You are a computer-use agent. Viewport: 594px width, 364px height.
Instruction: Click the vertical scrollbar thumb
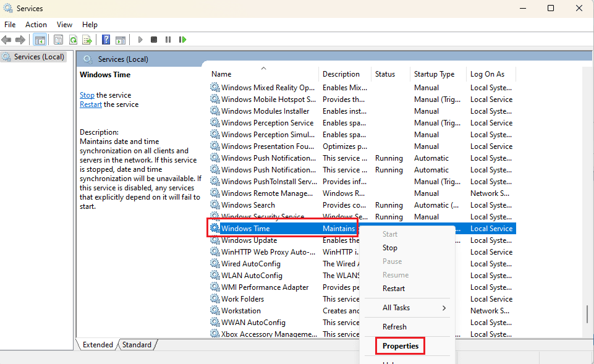588,315
